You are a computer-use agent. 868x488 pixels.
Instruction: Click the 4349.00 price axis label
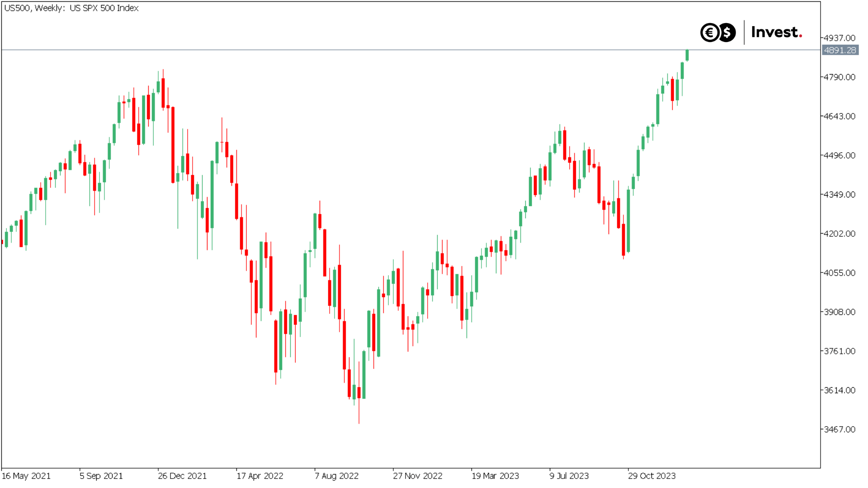840,195
